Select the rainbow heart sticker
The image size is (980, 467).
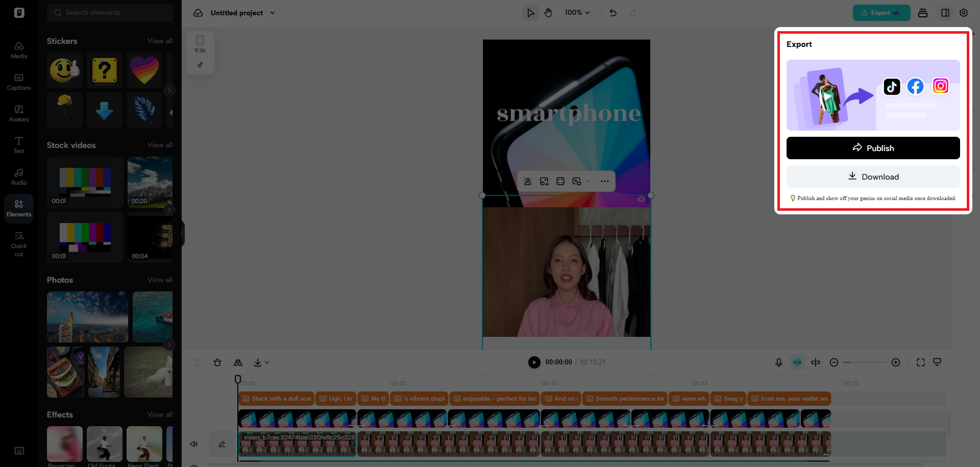[144, 70]
